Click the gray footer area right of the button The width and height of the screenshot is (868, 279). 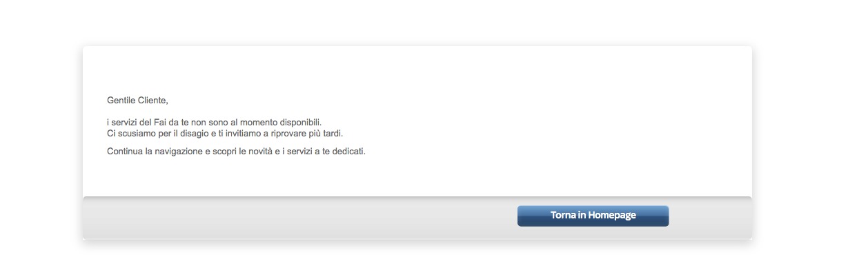point(710,218)
